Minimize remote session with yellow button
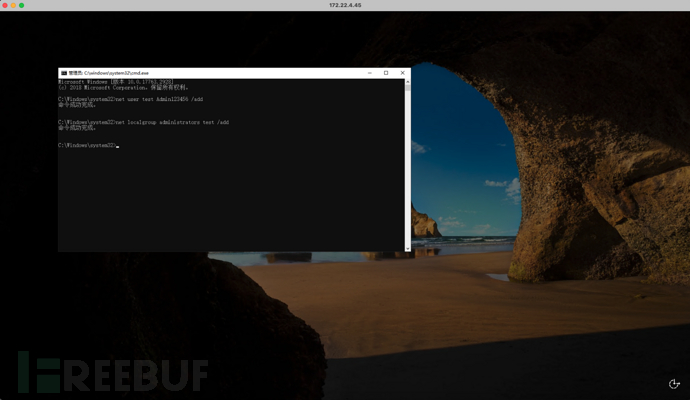690x400 pixels. point(14,5)
